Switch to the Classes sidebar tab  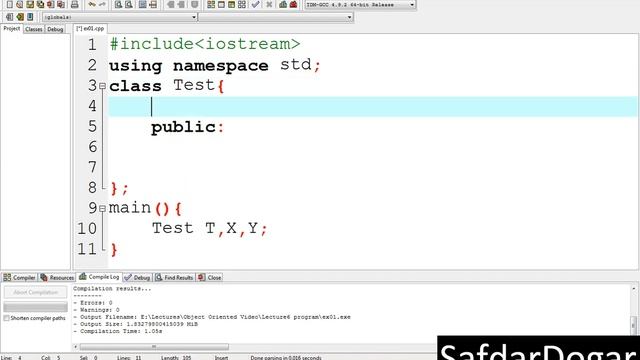pyautogui.click(x=33, y=29)
